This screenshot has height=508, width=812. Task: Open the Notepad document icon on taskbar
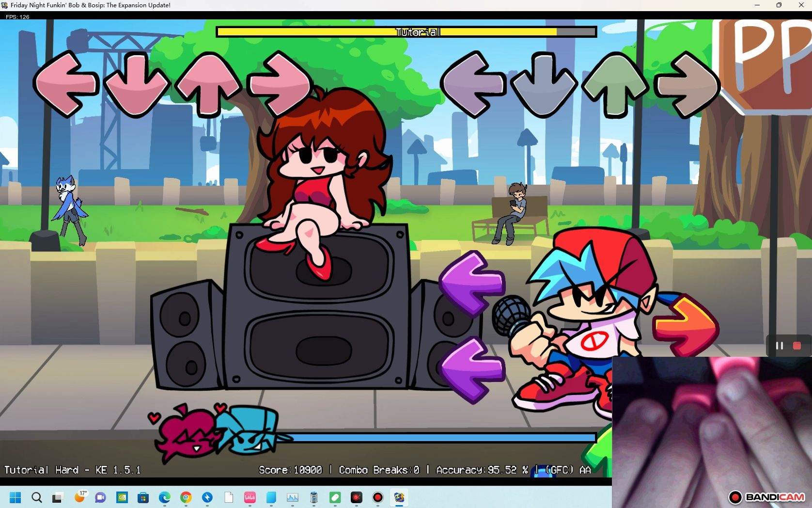tap(229, 498)
